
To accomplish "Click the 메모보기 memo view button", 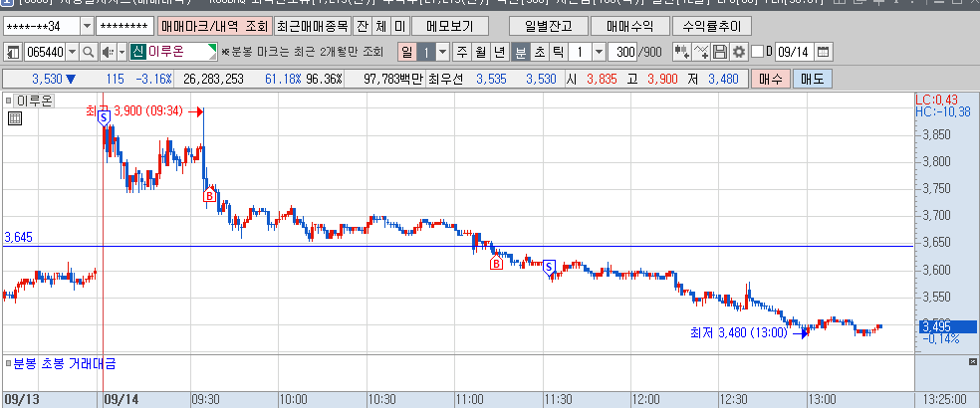I will pyautogui.click(x=450, y=26).
